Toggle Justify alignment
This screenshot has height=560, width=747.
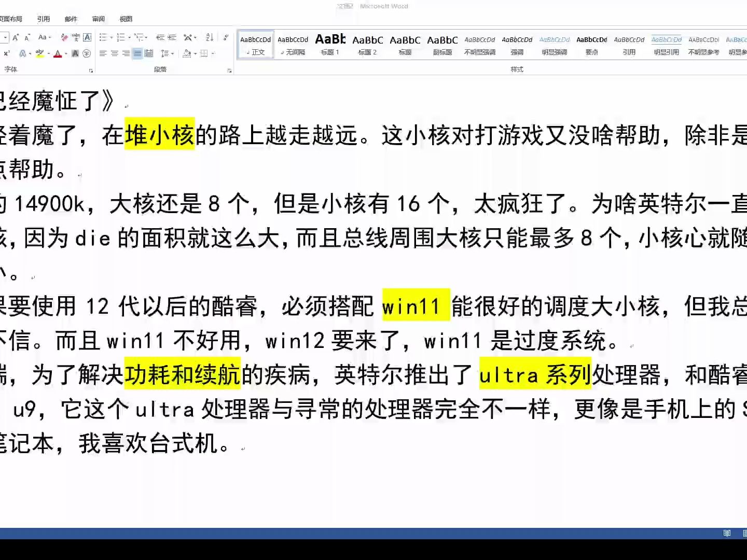tap(137, 53)
